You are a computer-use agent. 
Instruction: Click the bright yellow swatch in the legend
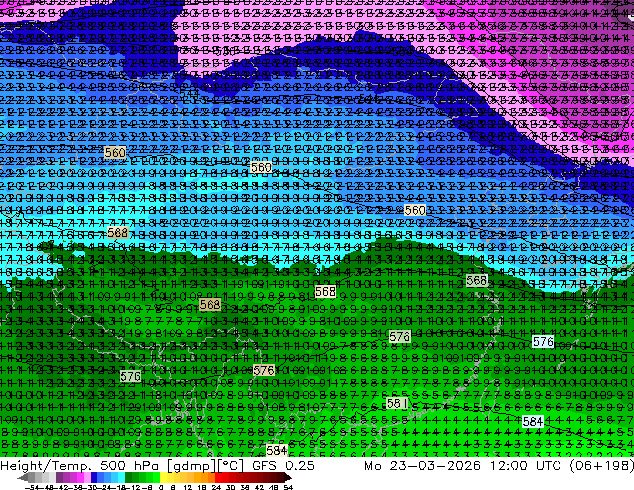point(163,478)
